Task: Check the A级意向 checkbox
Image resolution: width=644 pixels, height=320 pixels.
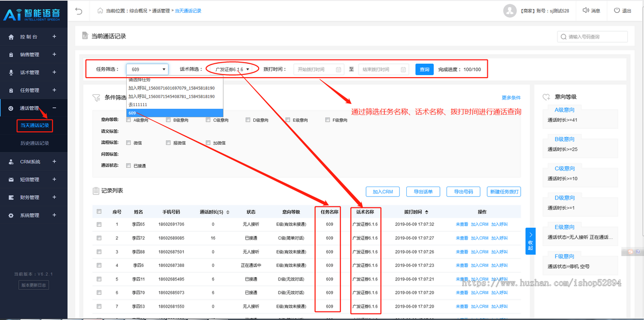Action: pos(128,120)
